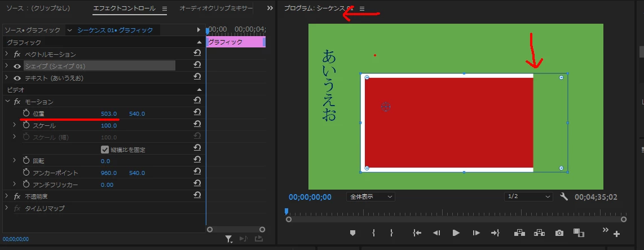Reset the 不透明度 effect
Image resolution: width=644 pixels, height=250 pixels.
(x=197, y=195)
